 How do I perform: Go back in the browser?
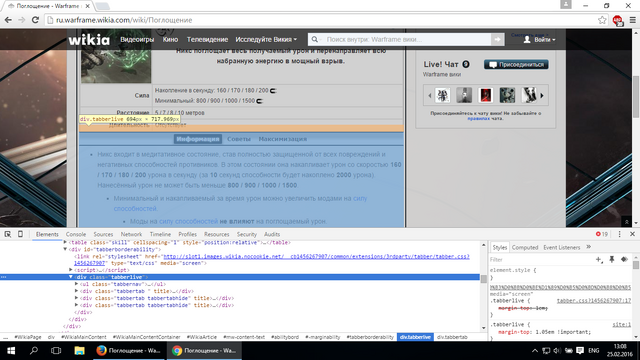click(x=8, y=20)
